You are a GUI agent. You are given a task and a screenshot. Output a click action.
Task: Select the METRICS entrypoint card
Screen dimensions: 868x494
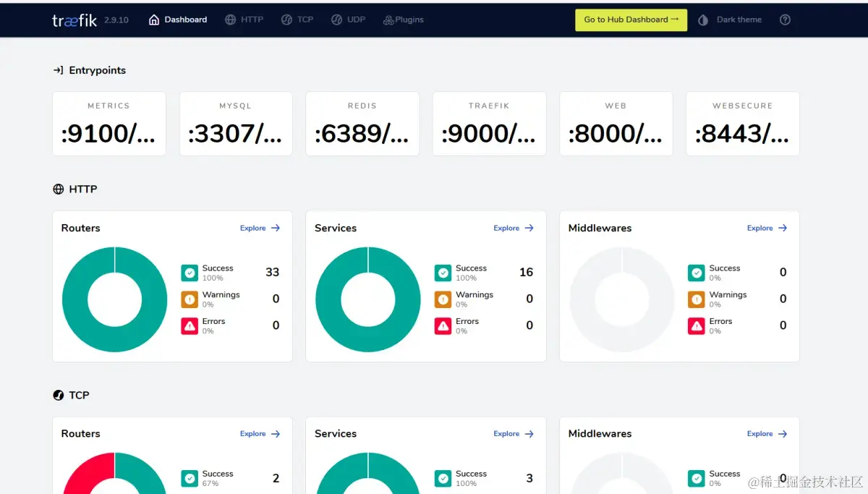click(109, 124)
